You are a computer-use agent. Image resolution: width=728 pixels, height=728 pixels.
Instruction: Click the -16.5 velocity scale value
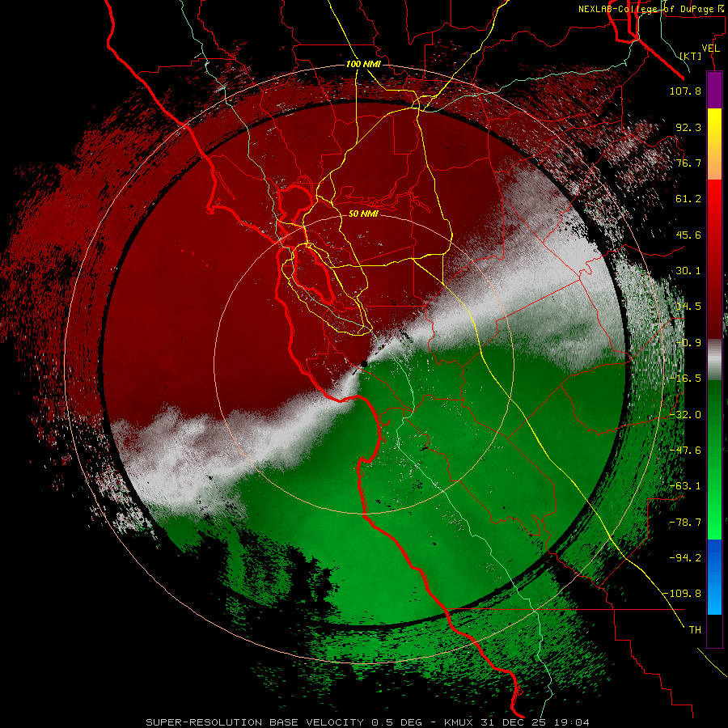point(685,379)
